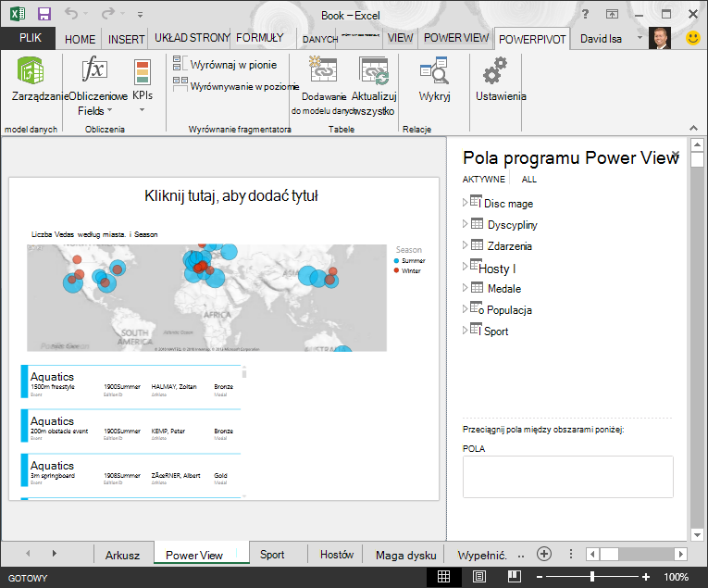This screenshot has height=588, width=708.
Task: Click the map visualization in Power View
Action: pos(206,298)
